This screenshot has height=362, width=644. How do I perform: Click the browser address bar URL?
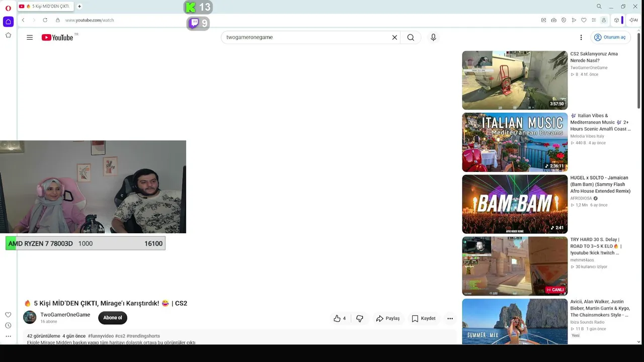pos(90,20)
